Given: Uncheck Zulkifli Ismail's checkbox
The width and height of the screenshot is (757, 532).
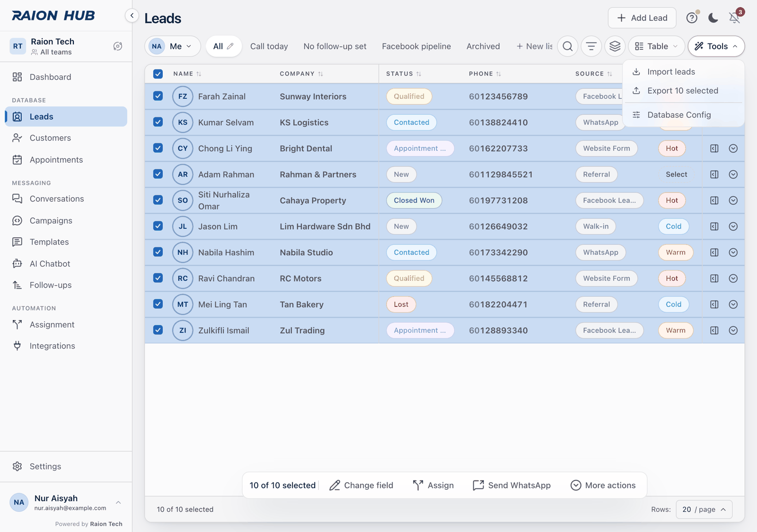Looking at the screenshot, I should (158, 330).
